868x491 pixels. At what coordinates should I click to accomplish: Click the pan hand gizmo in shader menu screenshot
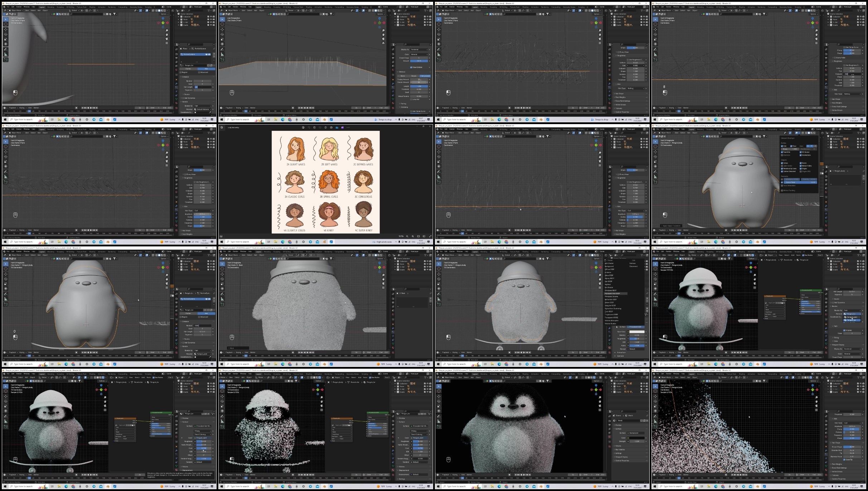tap(600, 279)
